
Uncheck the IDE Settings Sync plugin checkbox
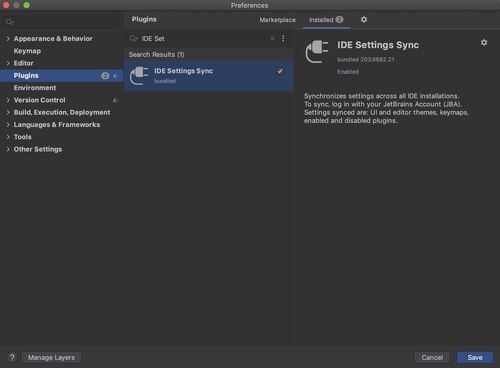tap(280, 71)
